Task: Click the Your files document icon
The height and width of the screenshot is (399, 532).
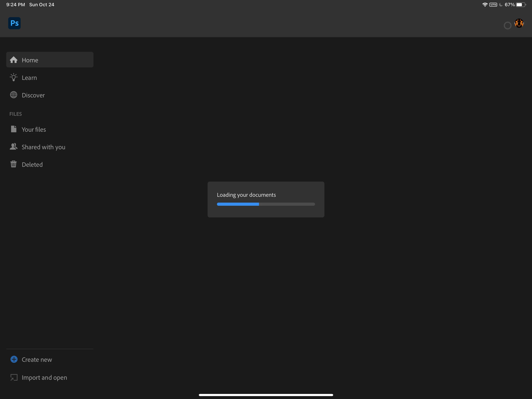Action: click(x=14, y=129)
